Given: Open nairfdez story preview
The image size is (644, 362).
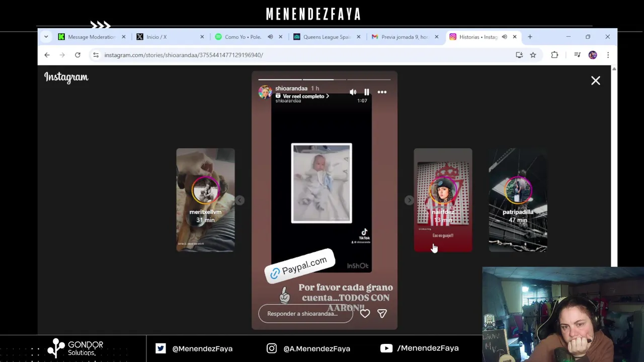Looking at the screenshot, I should click(x=443, y=200).
